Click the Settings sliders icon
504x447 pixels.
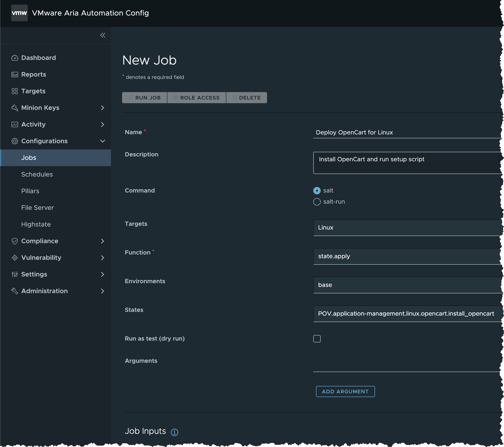pos(15,274)
